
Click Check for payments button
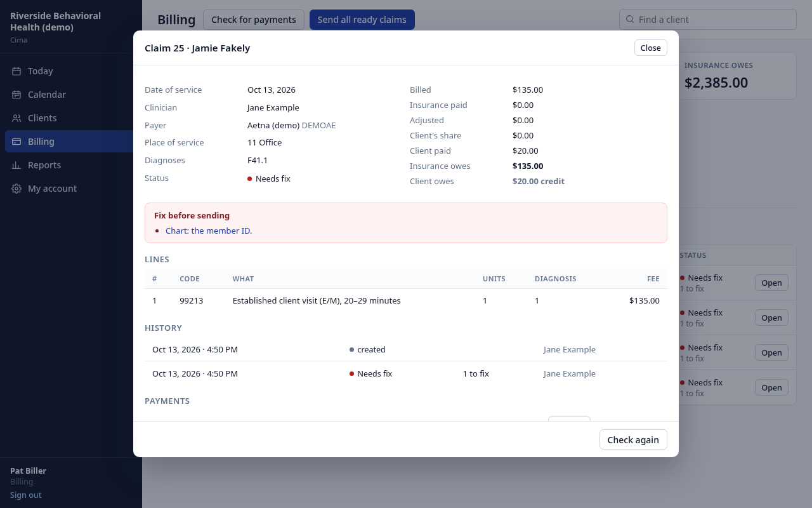click(254, 20)
